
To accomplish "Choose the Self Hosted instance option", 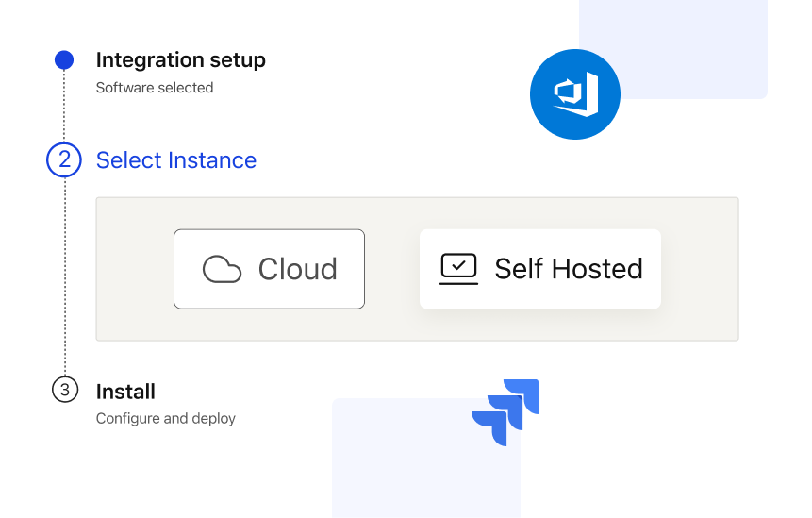I will pos(540,269).
